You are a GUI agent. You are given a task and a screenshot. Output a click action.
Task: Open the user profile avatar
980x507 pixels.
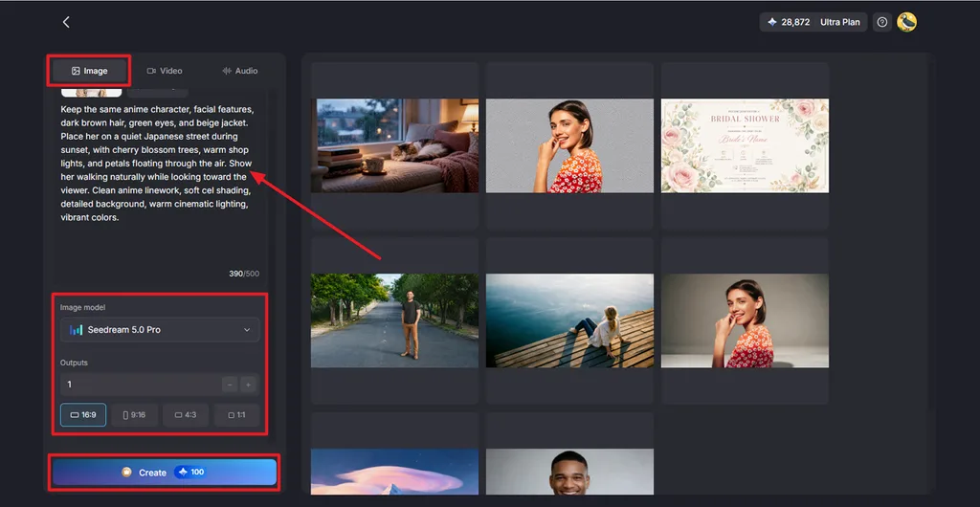(906, 22)
